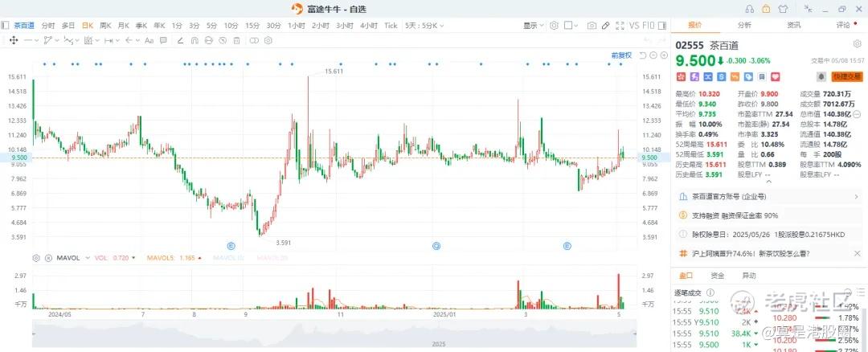The width and height of the screenshot is (868, 352).
Task: Enter fullscreen chart mode
Action: [x=620, y=26]
